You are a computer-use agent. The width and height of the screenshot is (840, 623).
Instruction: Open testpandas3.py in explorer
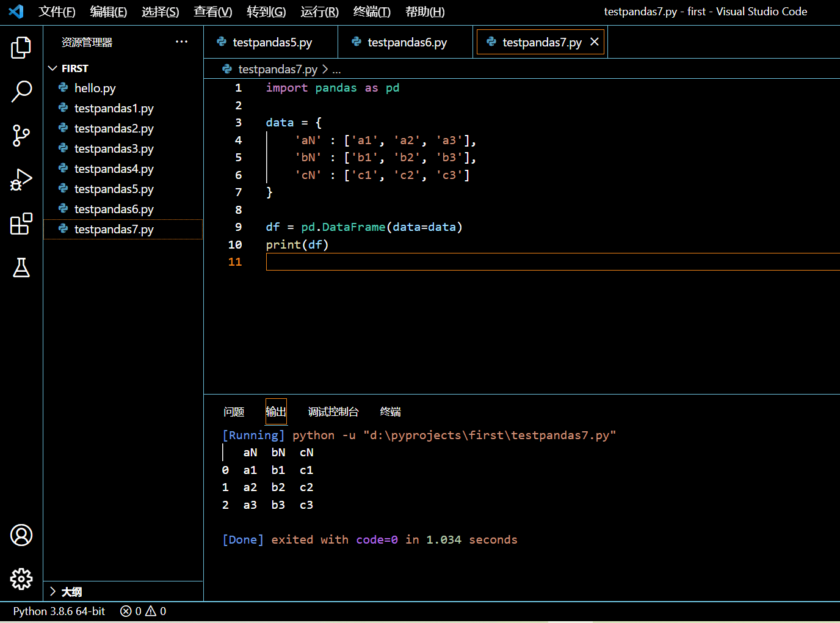[123, 148]
